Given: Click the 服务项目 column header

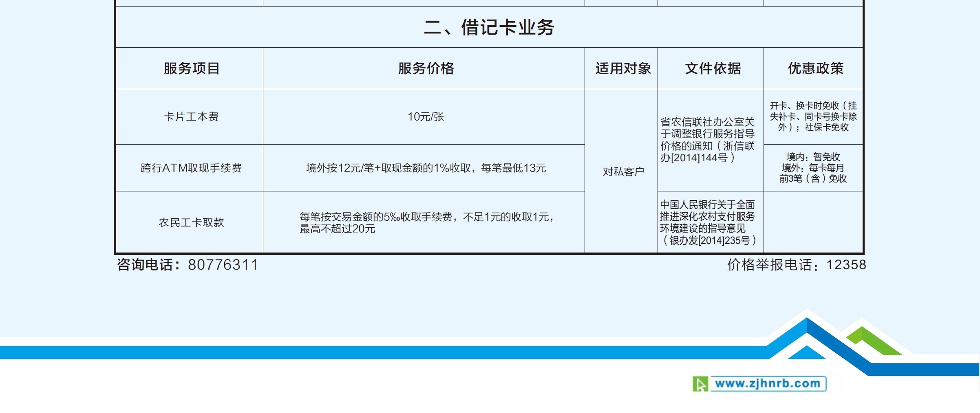Looking at the screenshot, I should tap(192, 68).
